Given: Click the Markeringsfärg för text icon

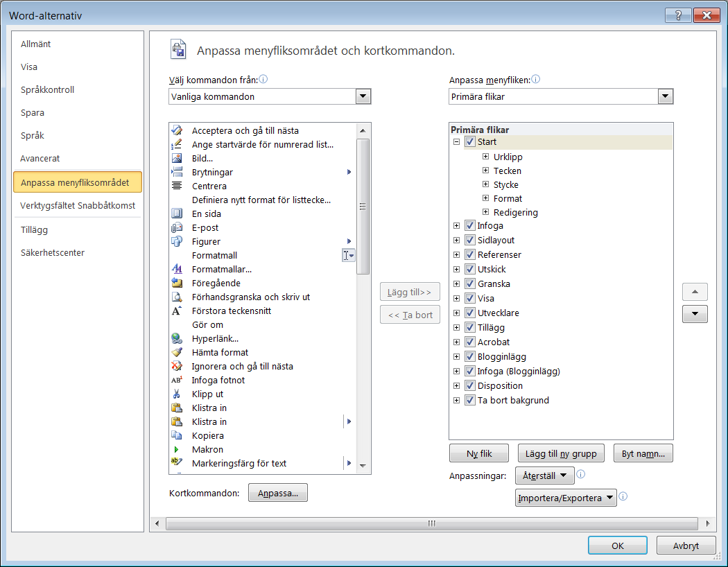Looking at the screenshot, I should (177, 462).
